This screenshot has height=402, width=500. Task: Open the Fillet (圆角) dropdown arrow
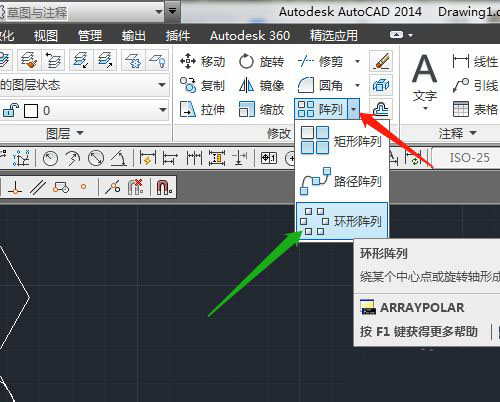tap(357, 85)
